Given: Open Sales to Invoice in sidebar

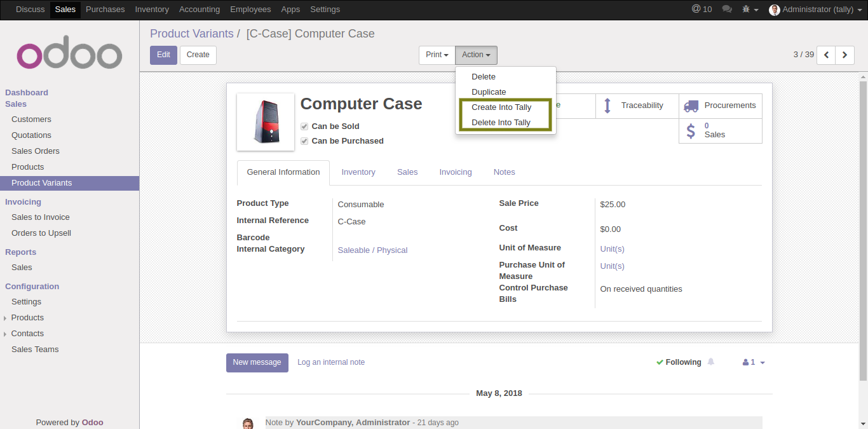Looking at the screenshot, I should click(41, 217).
